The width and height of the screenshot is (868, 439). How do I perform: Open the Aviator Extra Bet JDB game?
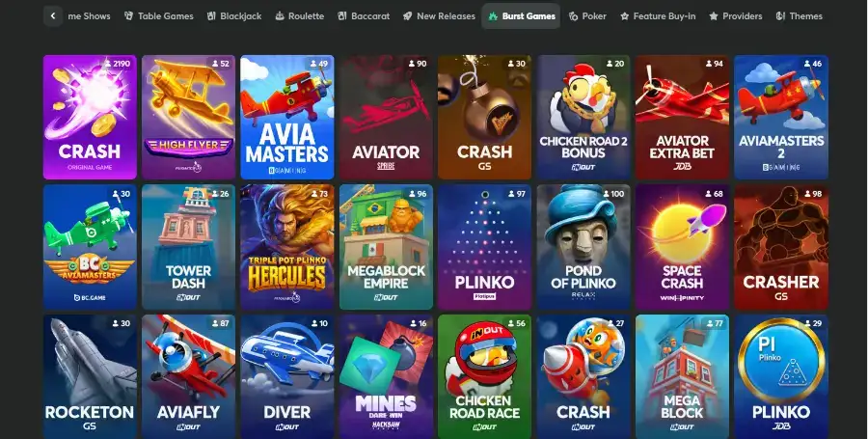click(x=682, y=117)
